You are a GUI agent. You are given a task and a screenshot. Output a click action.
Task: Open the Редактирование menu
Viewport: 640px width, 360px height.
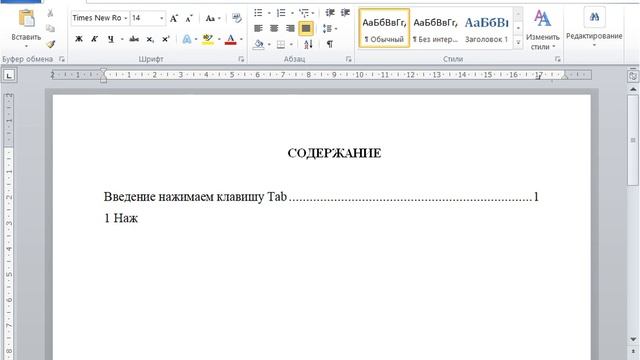coord(594,27)
